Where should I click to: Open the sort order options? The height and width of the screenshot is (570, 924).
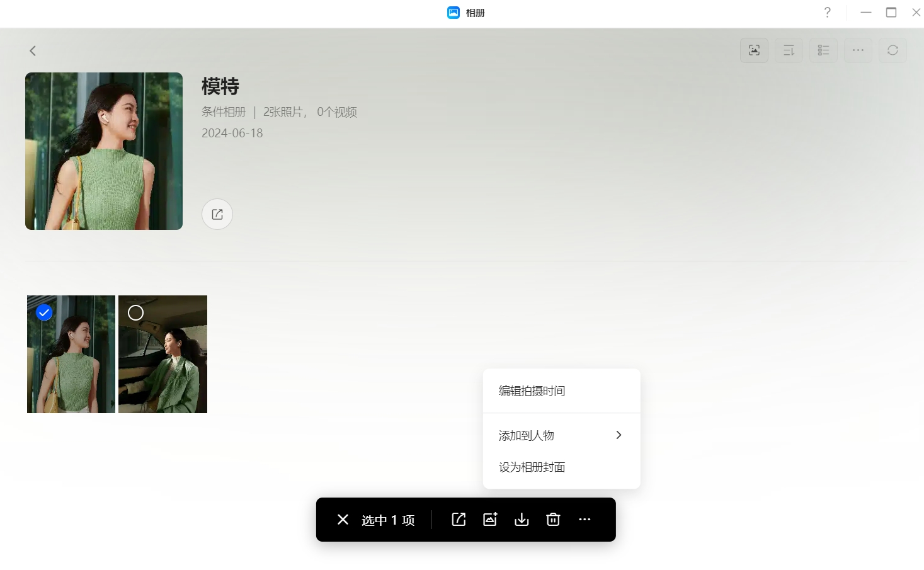click(x=789, y=50)
